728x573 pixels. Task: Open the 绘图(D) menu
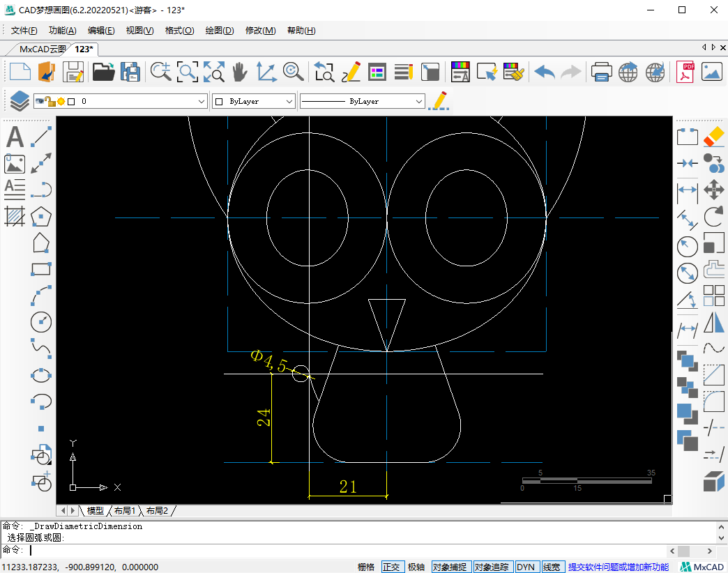[x=220, y=31]
